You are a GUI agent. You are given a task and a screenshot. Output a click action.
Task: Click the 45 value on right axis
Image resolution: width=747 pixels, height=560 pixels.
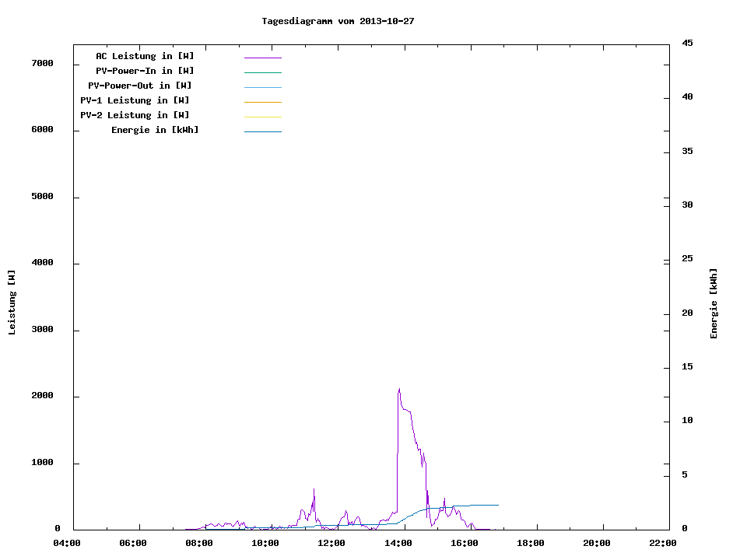click(x=687, y=43)
